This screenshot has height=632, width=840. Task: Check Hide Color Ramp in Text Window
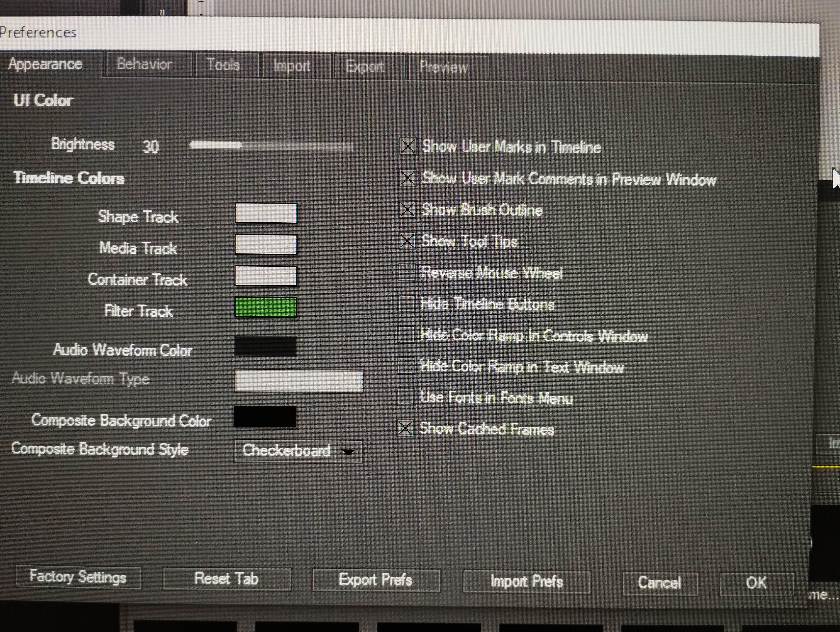(x=406, y=366)
